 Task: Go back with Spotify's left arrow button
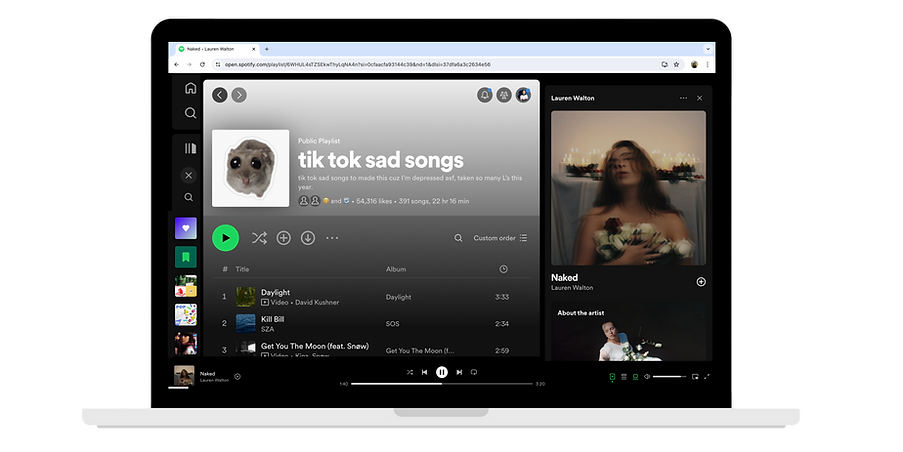point(219,95)
